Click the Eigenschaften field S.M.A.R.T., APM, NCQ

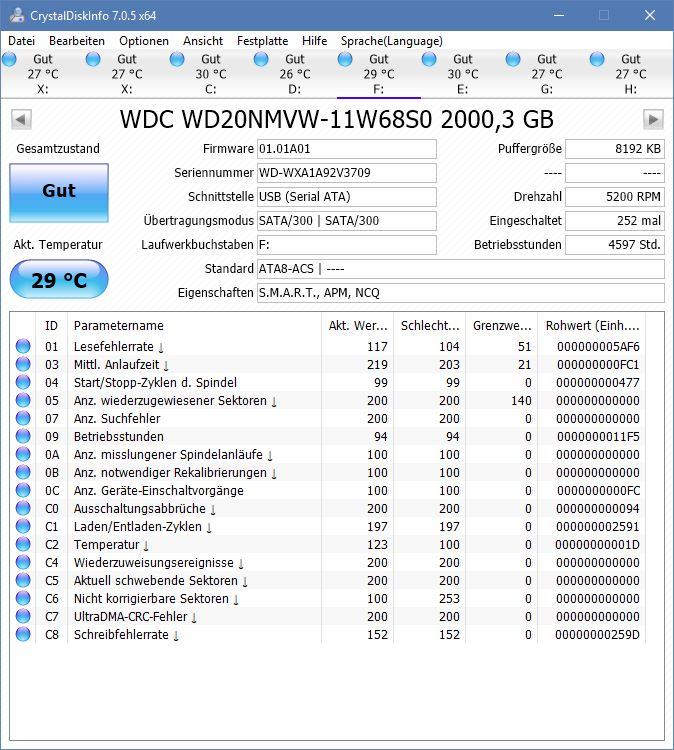tap(461, 293)
